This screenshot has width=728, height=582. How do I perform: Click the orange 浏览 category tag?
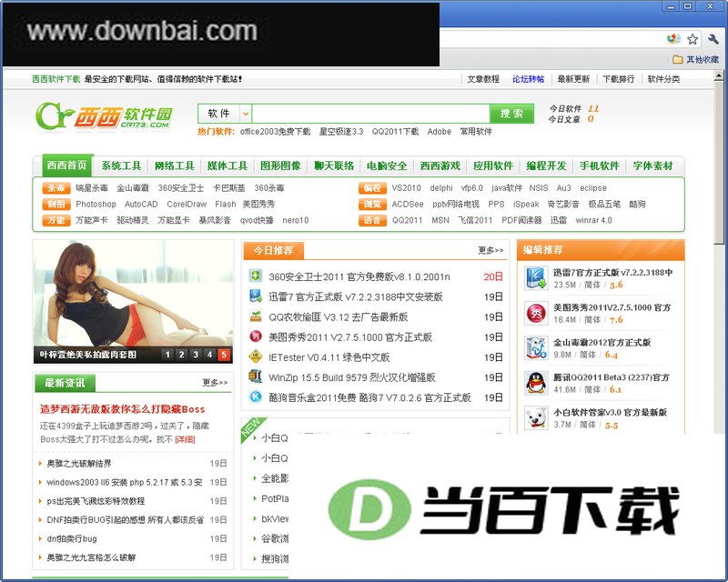click(x=372, y=204)
